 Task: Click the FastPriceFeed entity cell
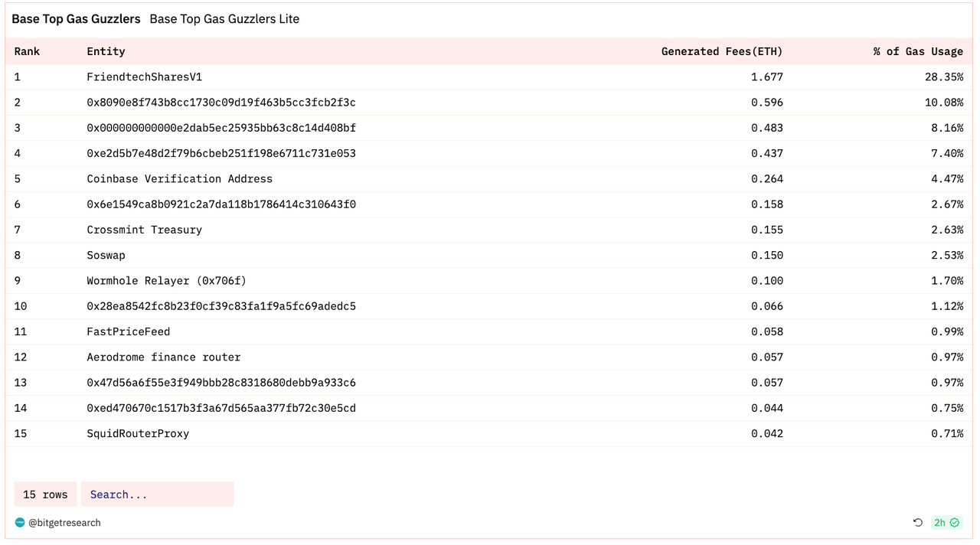pos(128,331)
